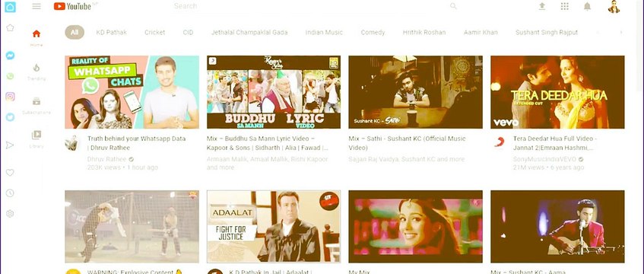Screen dimensions: 644x274
Task: Click the upload video icon
Action: coord(541,6)
